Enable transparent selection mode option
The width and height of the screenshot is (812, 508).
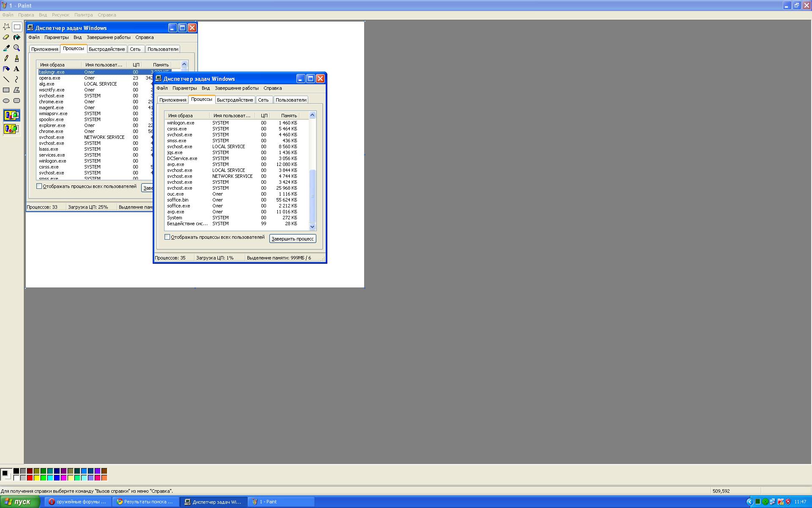11,129
